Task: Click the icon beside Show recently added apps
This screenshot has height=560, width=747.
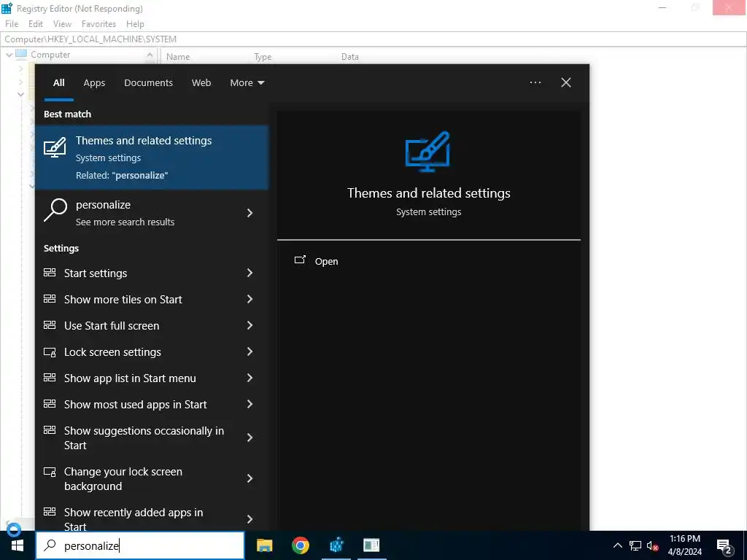Action: point(50,511)
